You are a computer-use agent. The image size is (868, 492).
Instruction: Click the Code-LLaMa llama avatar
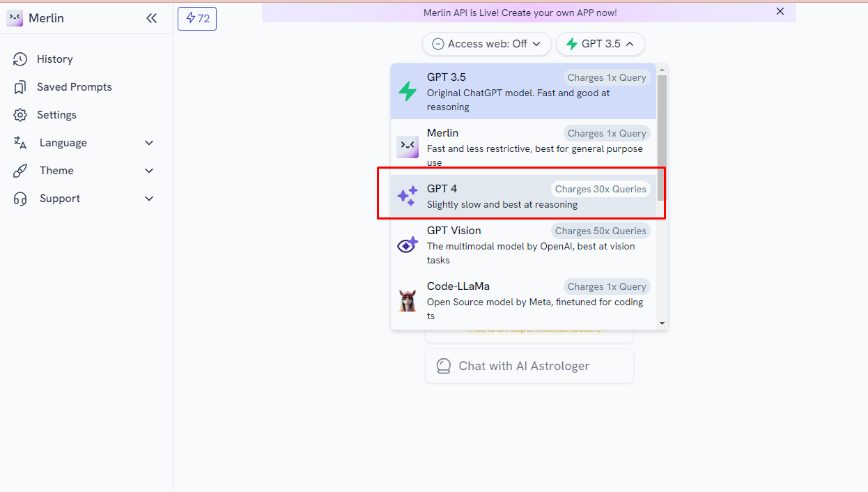[x=408, y=300]
